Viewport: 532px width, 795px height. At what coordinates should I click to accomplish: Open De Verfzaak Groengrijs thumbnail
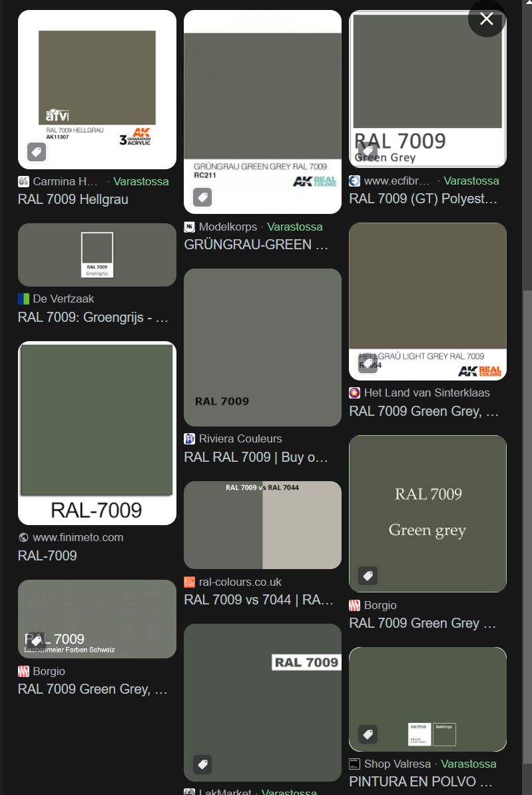pyautogui.click(x=97, y=255)
